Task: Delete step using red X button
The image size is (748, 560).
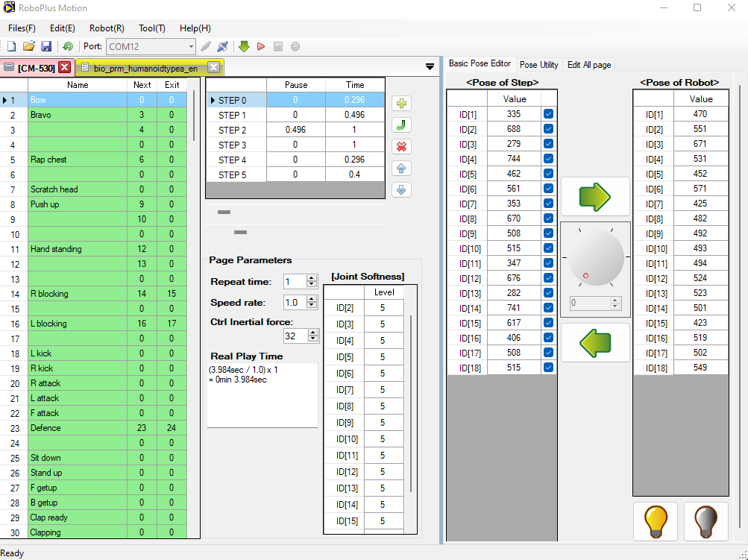Action: click(x=401, y=147)
